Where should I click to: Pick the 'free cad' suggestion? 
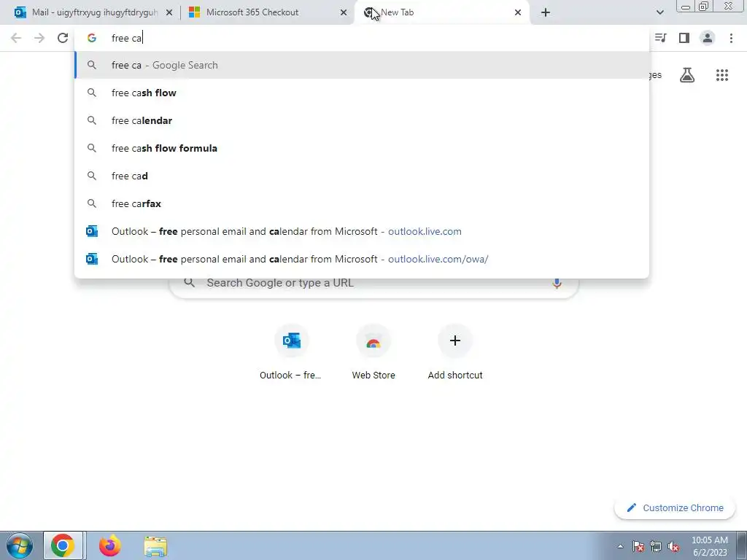coord(362,176)
